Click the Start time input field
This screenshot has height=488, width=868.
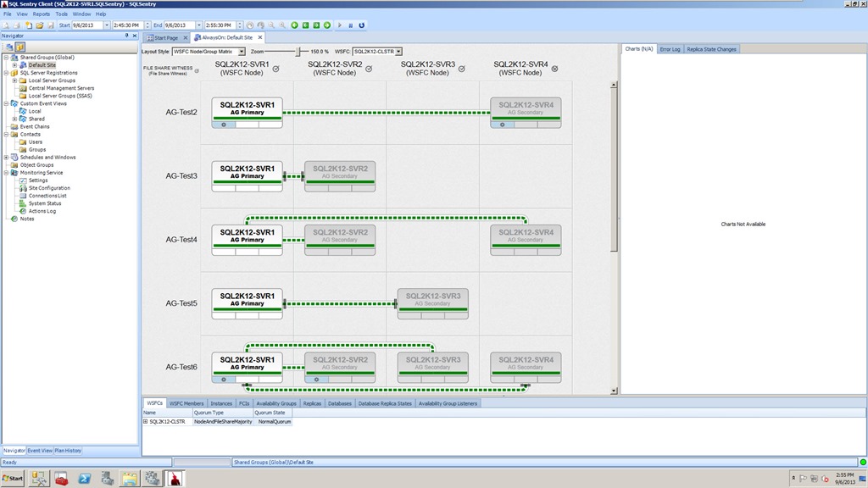pyautogui.click(x=127, y=25)
